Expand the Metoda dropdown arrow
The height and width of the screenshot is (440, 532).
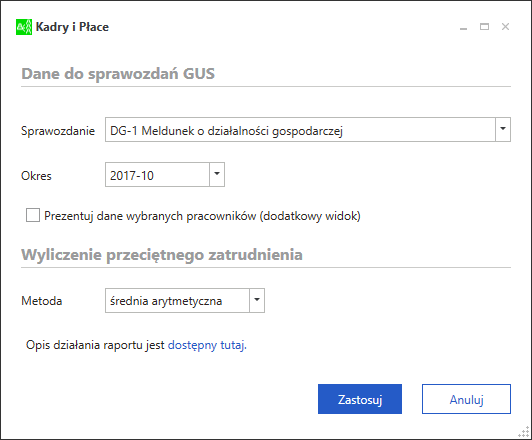click(x=257, y=300)
